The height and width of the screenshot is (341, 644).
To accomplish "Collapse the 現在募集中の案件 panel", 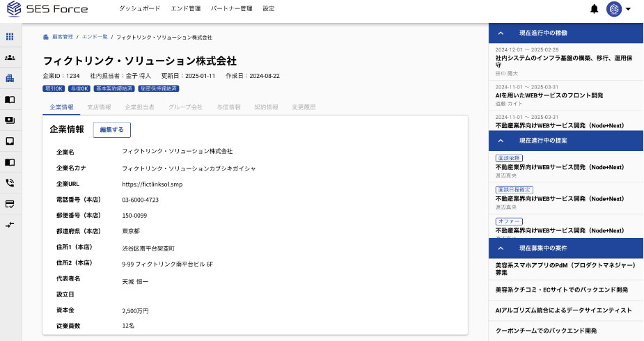I will (x=501, y=248).
